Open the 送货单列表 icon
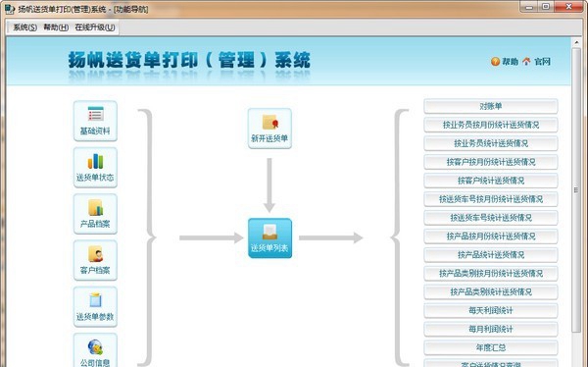 tap(269, 238)
